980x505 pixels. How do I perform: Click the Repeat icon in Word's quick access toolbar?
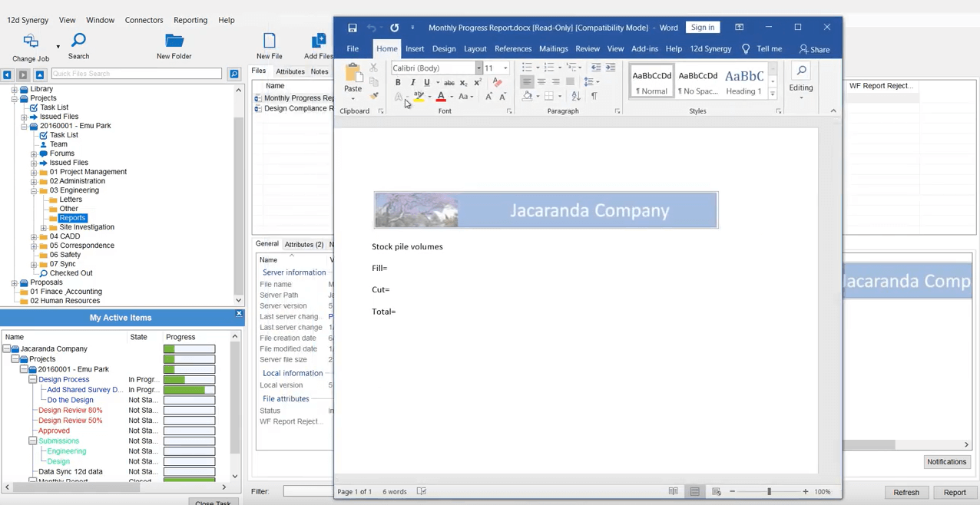[394, 28]
